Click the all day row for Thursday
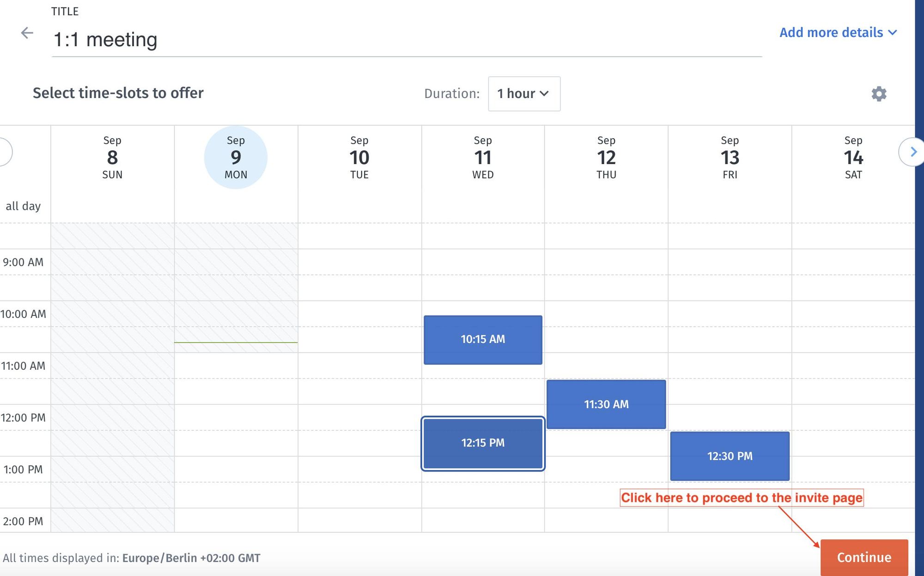 [x=606, y=206]
